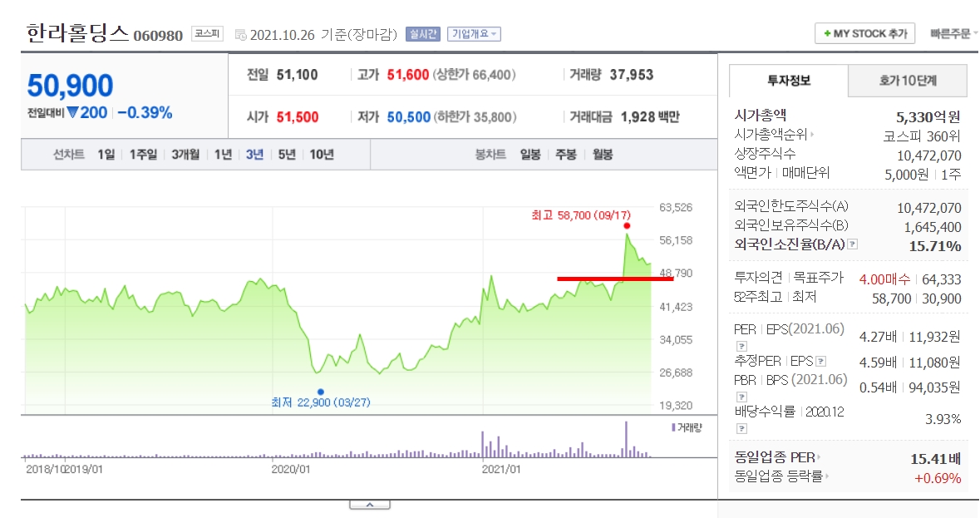Click the 코스피 360위 rank value
This screenshot has width=980, height=518.
(x=922, y=136)
